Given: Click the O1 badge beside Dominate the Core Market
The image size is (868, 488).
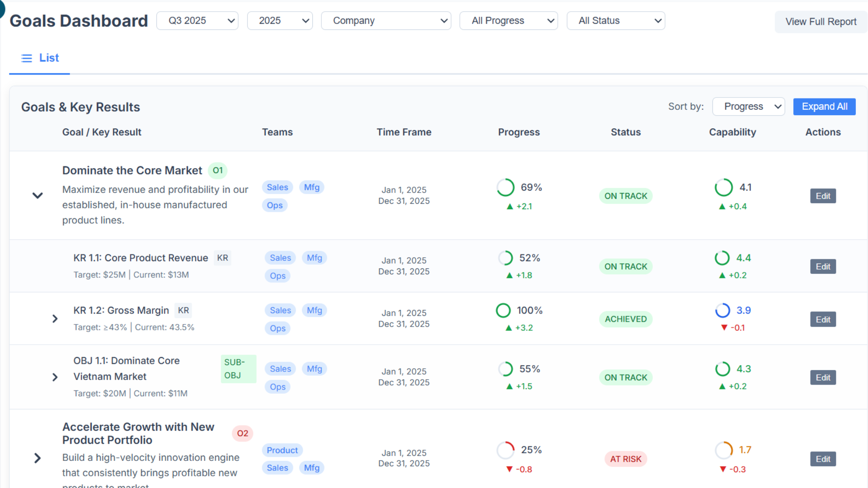Looking at the screenshot, I should (x=217, y=170).
